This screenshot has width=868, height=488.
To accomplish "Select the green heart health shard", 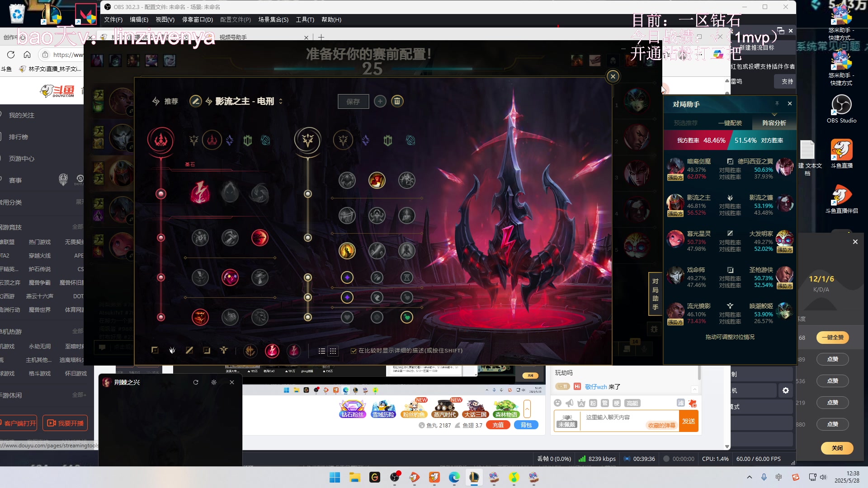I will 407,317.
